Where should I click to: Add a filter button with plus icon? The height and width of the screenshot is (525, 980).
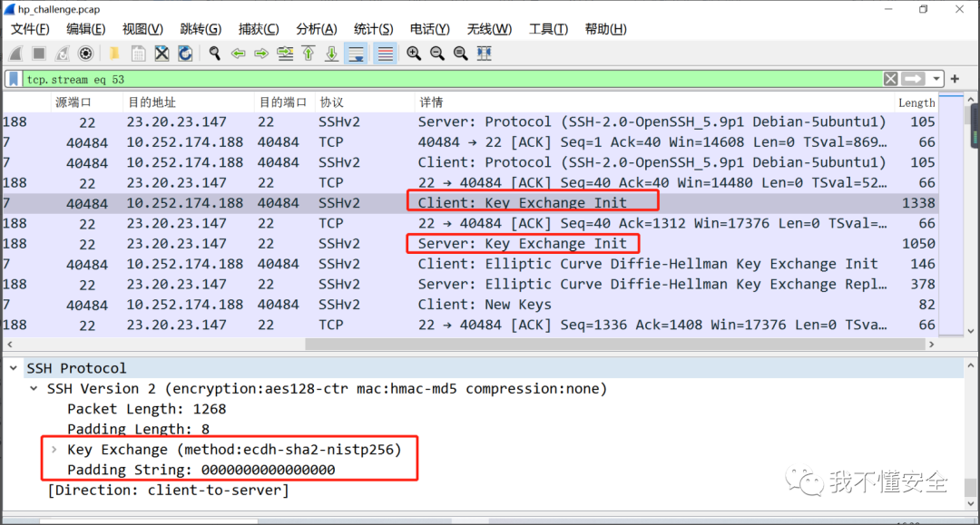[x=955, y=79]
